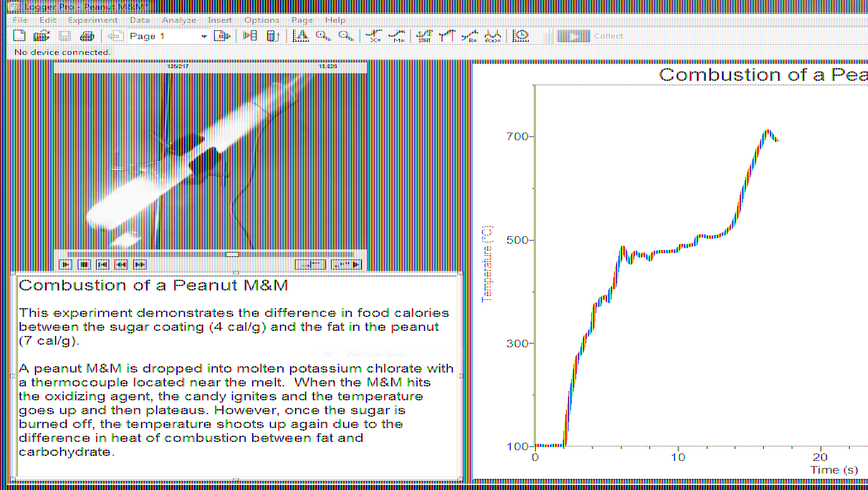Open Data Collection settings clock icon
The height and width of the screenshot is (490, 868).
(x=521, y=36)
